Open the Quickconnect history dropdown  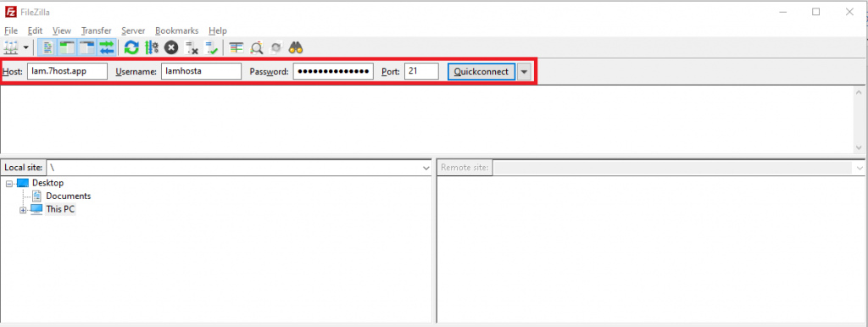click(x=524, y=71)
